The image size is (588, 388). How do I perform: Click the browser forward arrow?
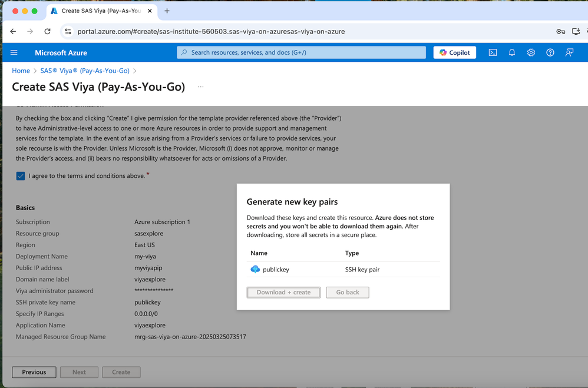tap(30, 31)
